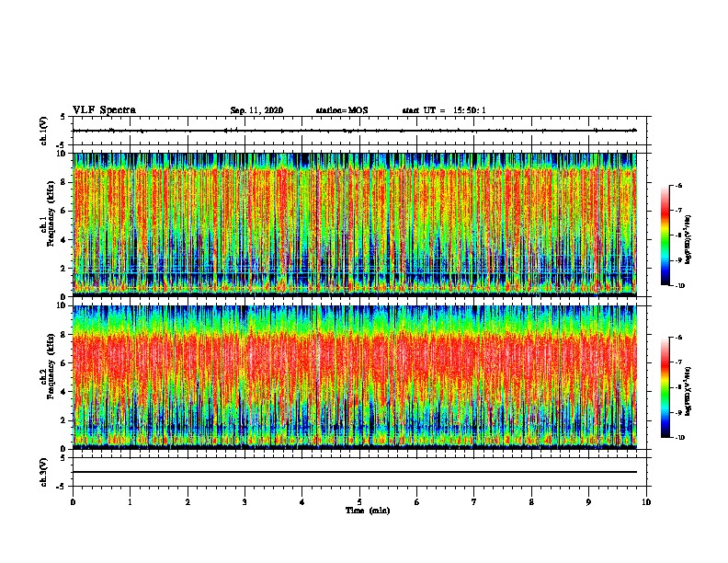
Task: Click the time axis tick label "10"
Action: (x=646, y=502)
